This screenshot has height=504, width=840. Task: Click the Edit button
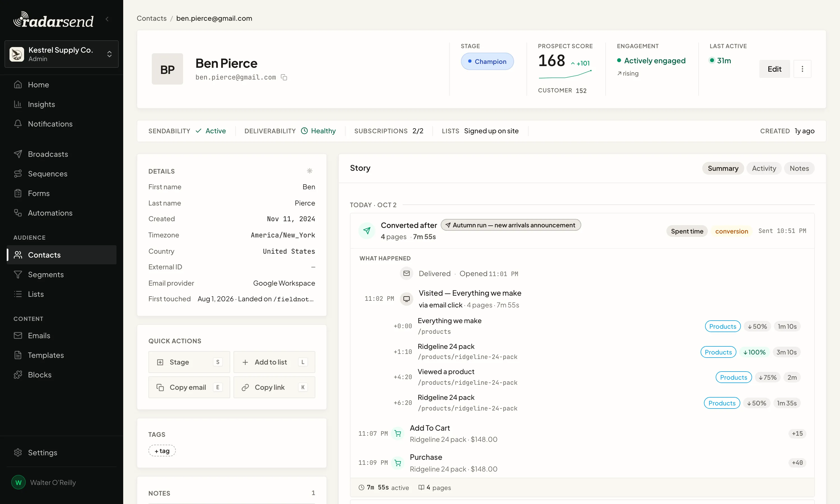(774, 69)
